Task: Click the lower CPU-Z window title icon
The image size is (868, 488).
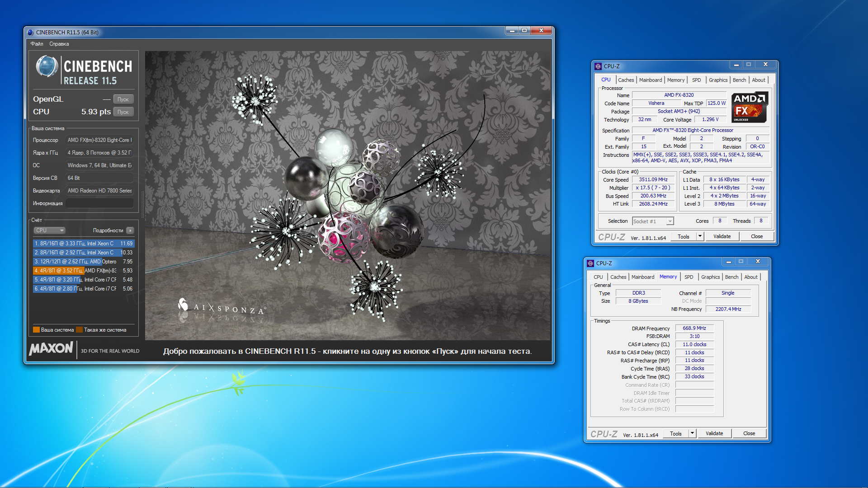Action: tap(590, 263)
